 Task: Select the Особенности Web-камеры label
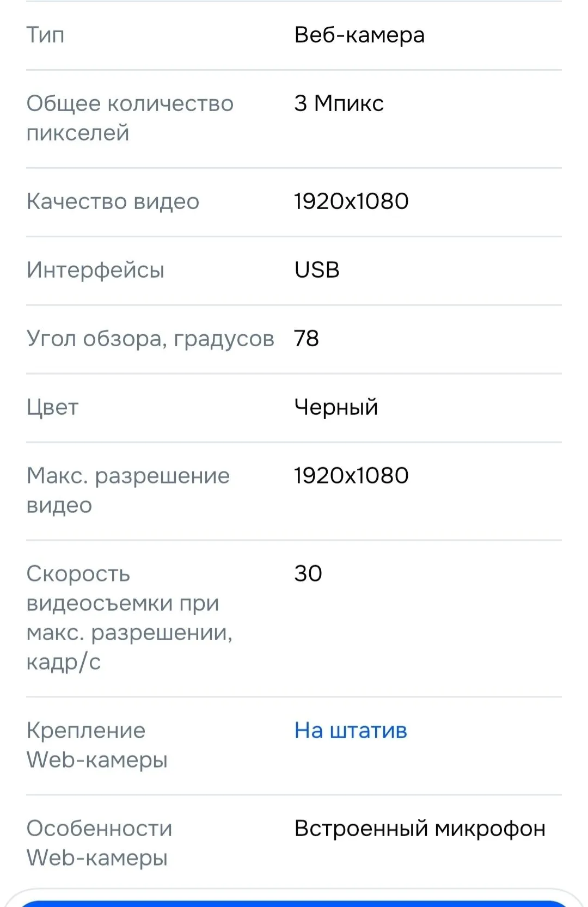(x=100, y=843)
